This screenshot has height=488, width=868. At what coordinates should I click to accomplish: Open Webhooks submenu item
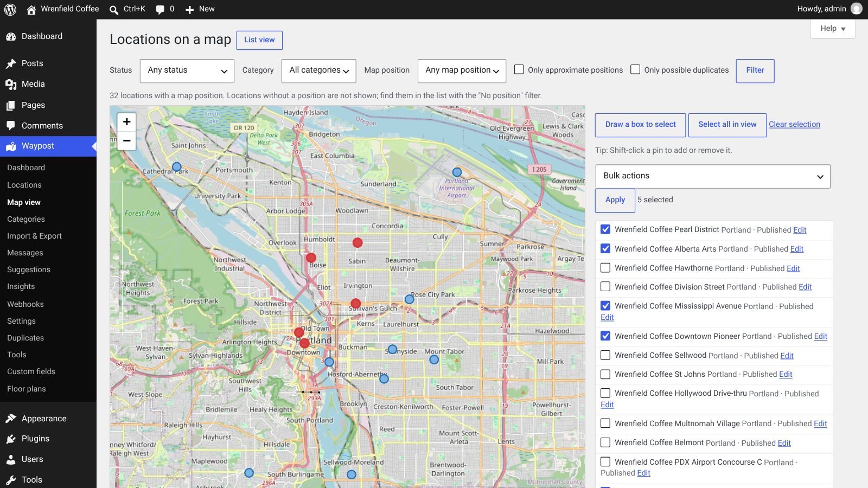click(x=25, y=304)
